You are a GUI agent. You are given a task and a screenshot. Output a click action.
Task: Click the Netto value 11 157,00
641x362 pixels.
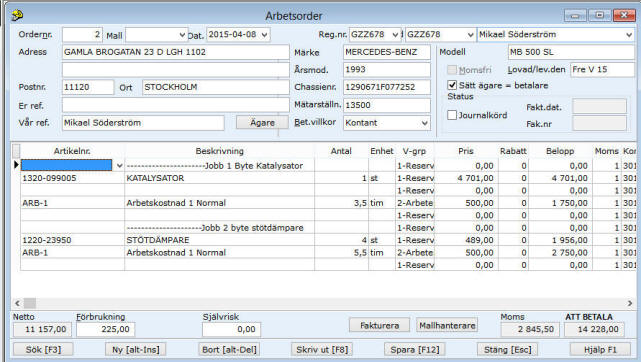[43, 329]
